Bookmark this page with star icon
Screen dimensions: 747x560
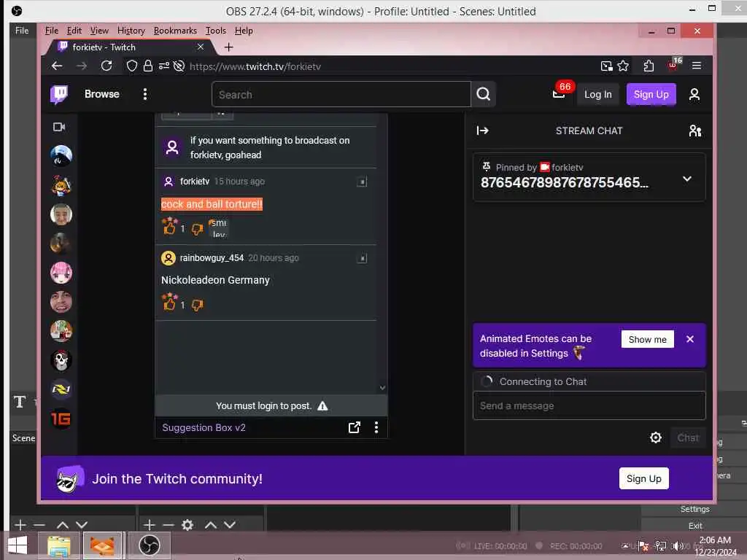tap(623, 66)
